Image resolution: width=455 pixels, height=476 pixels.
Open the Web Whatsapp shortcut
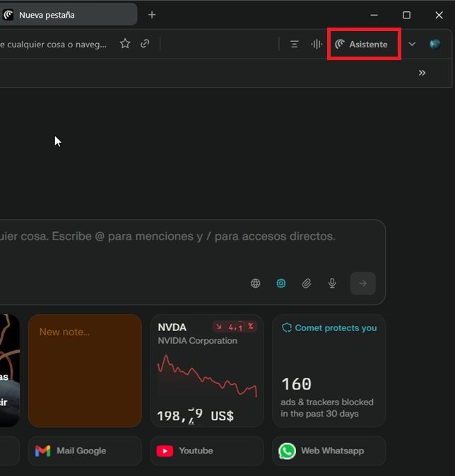(x=329, y=451)
